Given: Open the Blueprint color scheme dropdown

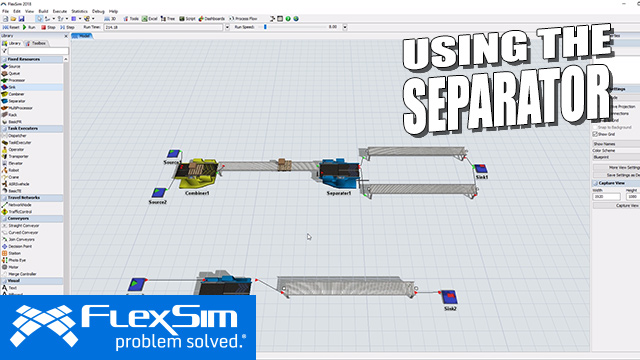Looking at the screenshot, I should [x=616, y=157].
